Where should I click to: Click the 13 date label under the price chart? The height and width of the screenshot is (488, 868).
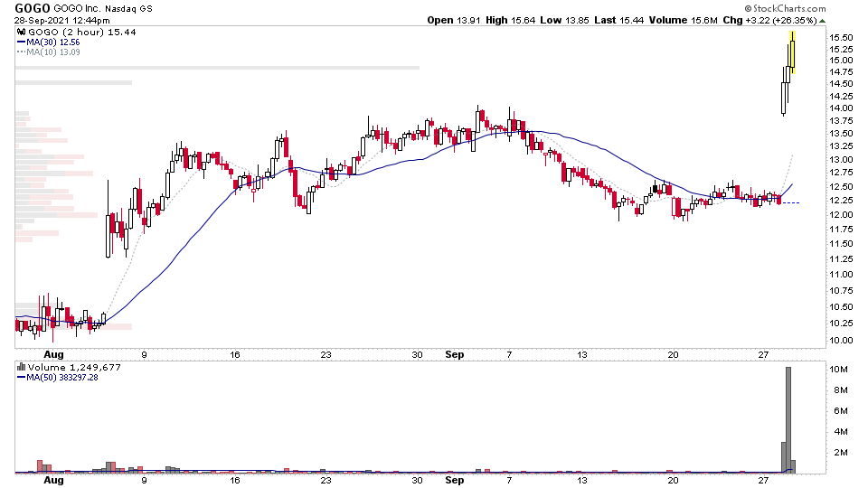[581, 354]
